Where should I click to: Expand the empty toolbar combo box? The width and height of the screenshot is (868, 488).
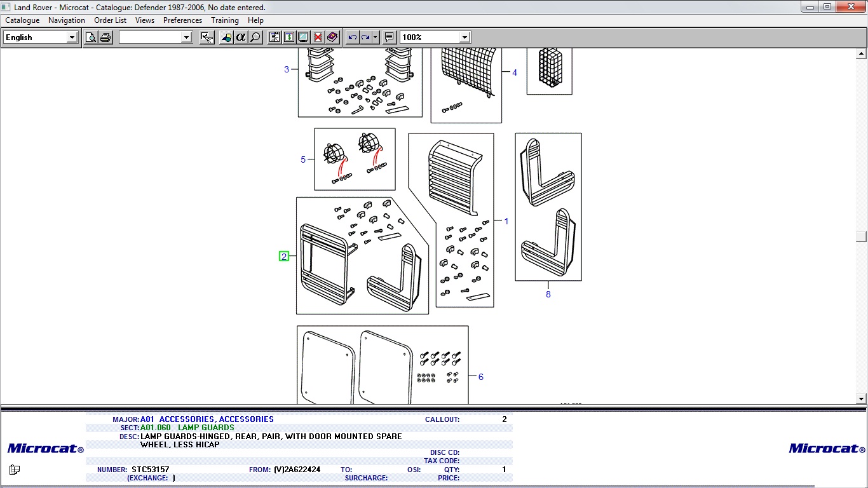[186, 37]
